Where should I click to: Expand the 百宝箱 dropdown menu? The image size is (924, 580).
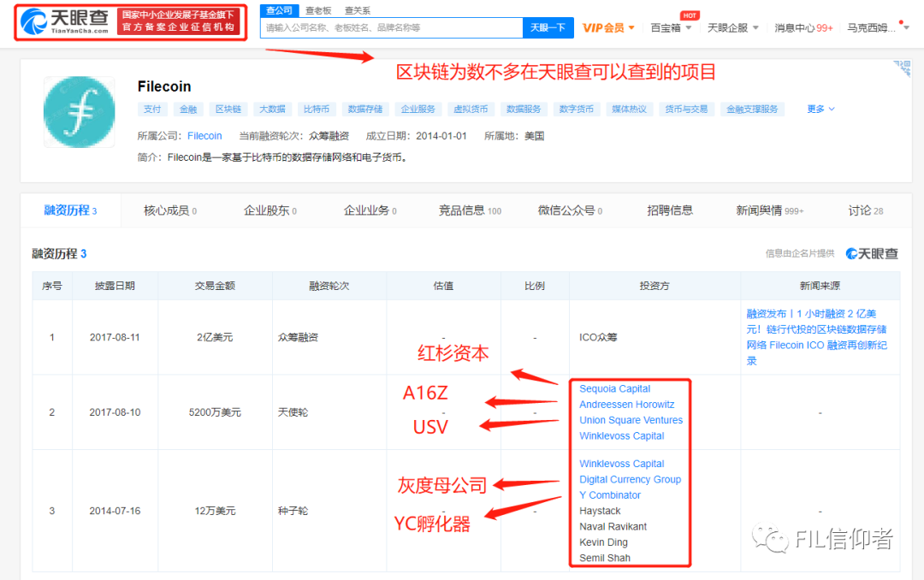pyautogui.click(x=676, y=27)
